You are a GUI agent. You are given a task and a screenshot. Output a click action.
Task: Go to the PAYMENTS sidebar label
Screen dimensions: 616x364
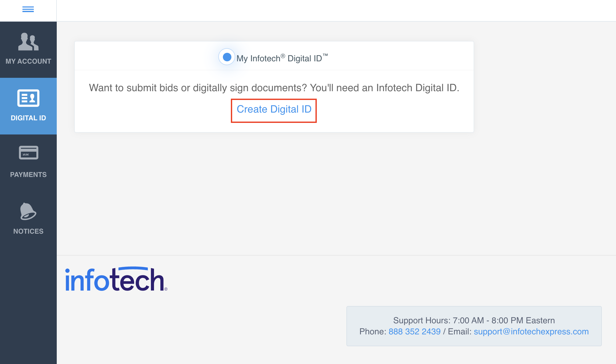pyautogui.click(x=28, y=175)
